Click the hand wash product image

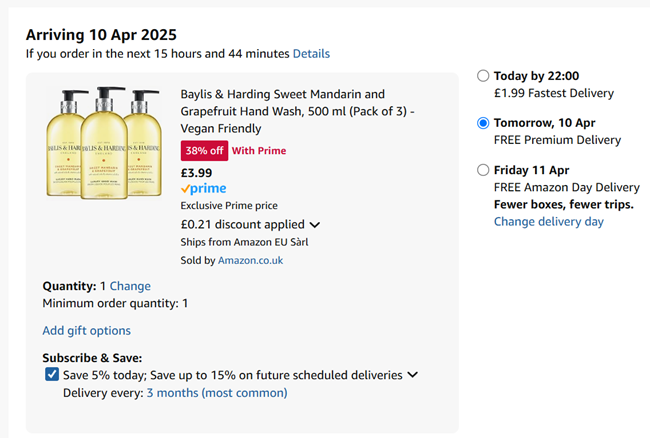tap(104, 143)
